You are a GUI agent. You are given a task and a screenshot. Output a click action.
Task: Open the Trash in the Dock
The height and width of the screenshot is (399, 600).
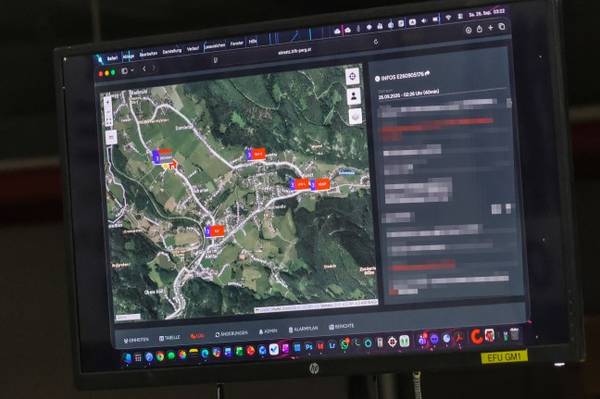[x=514, y=334]
